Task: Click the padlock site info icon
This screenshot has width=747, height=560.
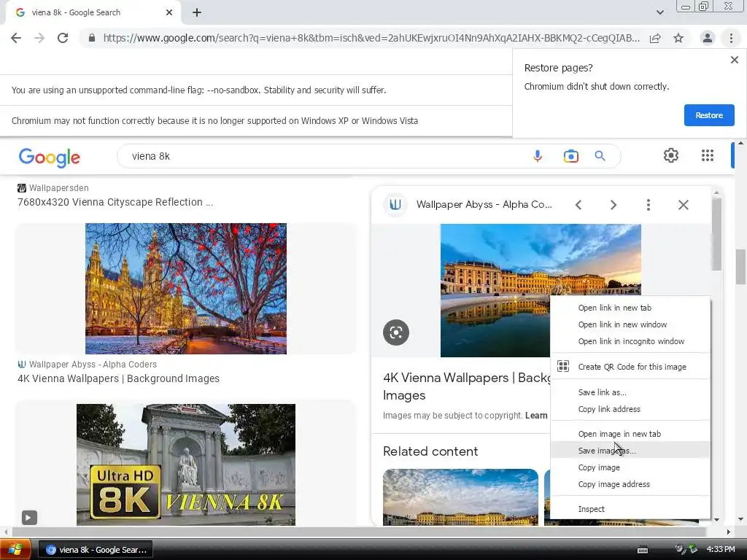Action: [x=92, y=38]
